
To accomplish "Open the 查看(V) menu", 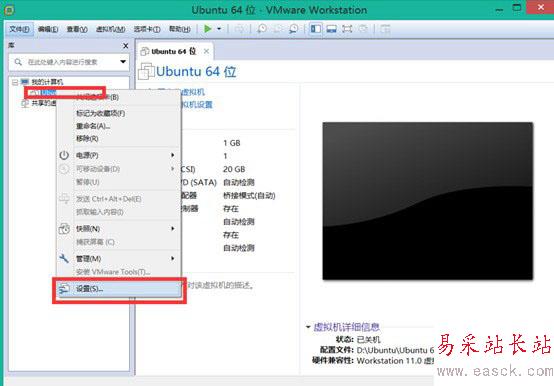I will [x=77, y=29].
